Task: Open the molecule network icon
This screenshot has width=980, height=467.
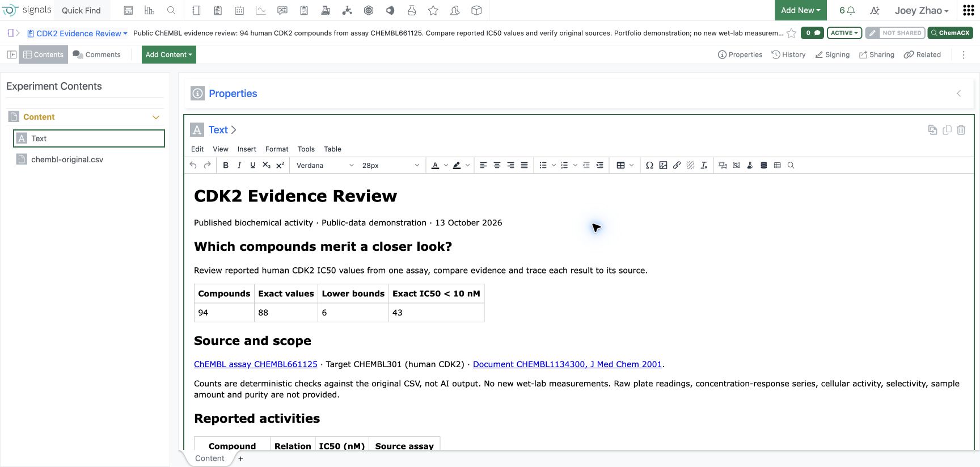Action: pyautogui.click(x=347, y=10)
